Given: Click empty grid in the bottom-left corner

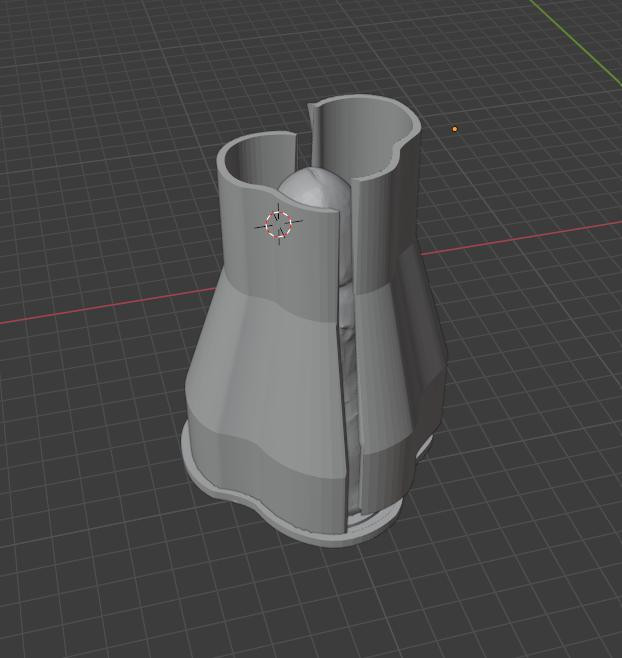Looking at the screenshot, I should tap(60, 600).
